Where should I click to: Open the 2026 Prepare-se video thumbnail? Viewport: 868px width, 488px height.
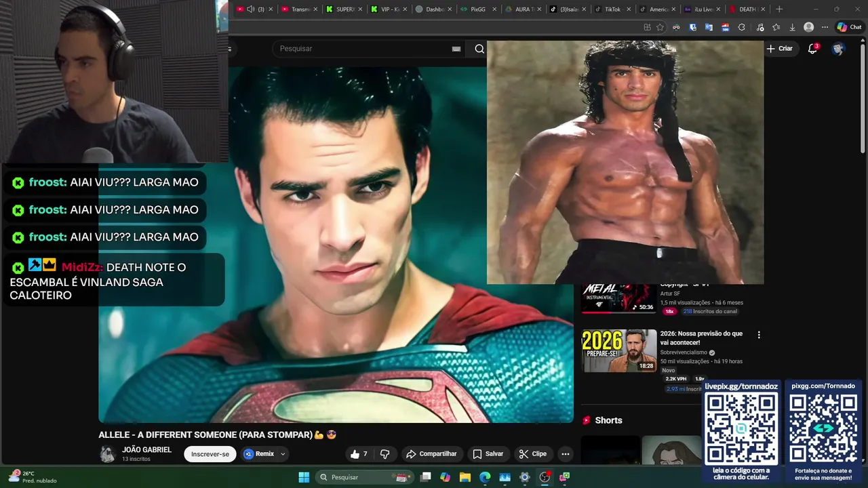tap(619, 350)
